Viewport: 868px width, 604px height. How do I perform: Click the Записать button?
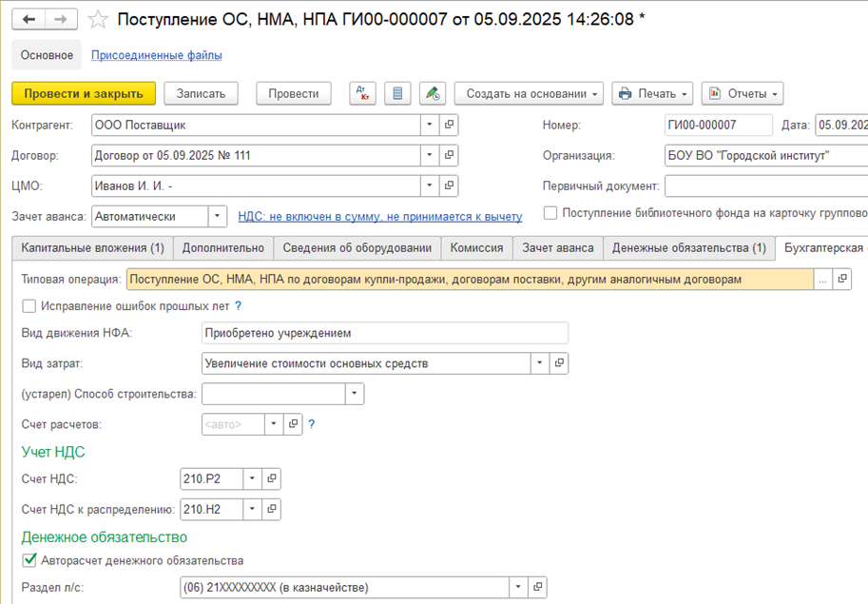[201, 93]
